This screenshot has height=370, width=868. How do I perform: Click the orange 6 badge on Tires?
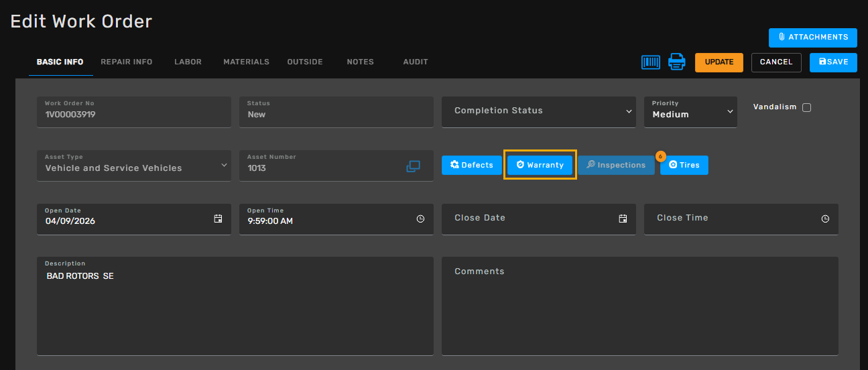click(x=660, y=156)
